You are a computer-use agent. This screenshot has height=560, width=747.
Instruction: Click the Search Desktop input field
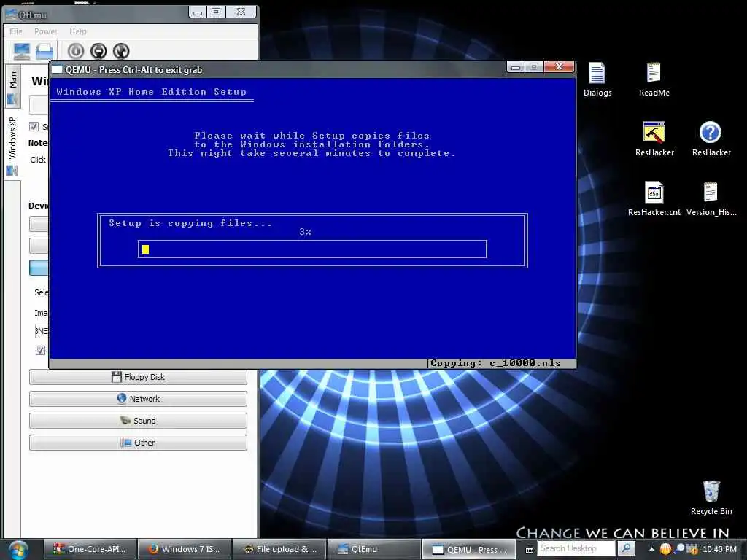click(576, 548)
